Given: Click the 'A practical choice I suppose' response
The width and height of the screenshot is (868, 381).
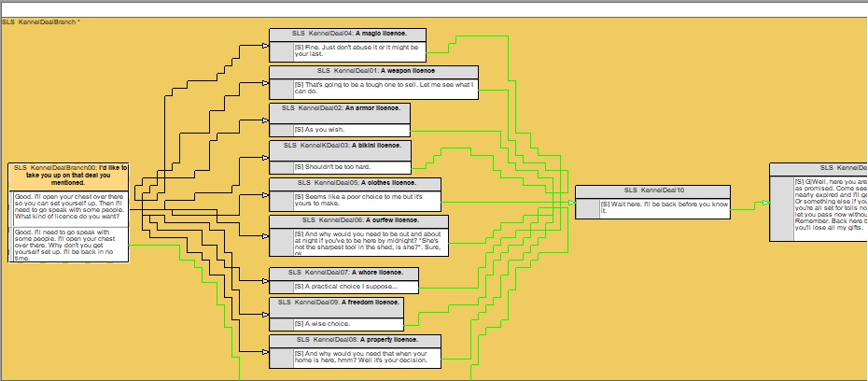Looking at the screenshot, I should (356, 288).
